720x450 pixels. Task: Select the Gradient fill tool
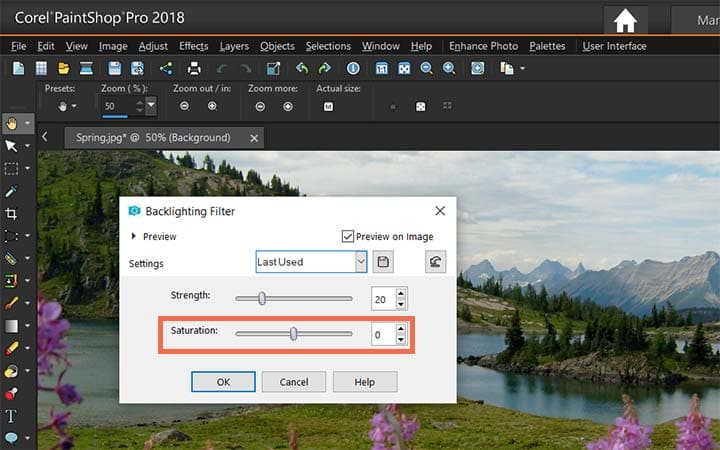pos(11,326)
